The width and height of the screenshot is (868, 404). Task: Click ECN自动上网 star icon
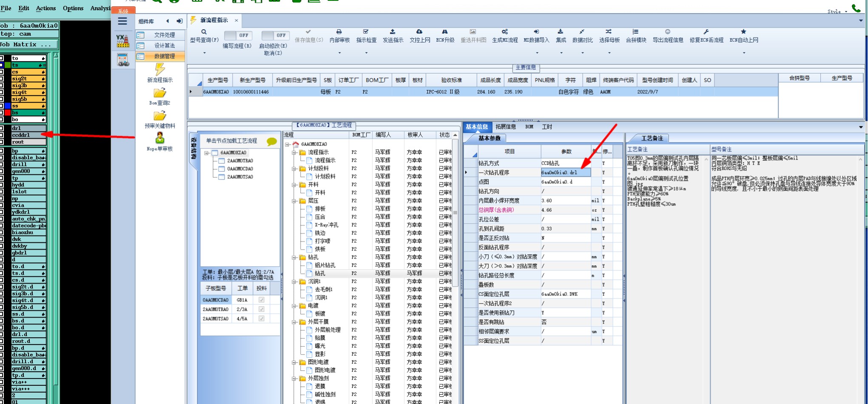tap(743, 32)
